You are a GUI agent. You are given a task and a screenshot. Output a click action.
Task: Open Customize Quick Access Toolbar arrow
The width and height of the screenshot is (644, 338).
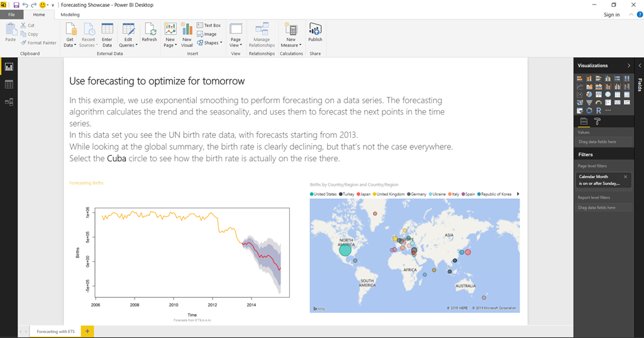click(53, 5)
